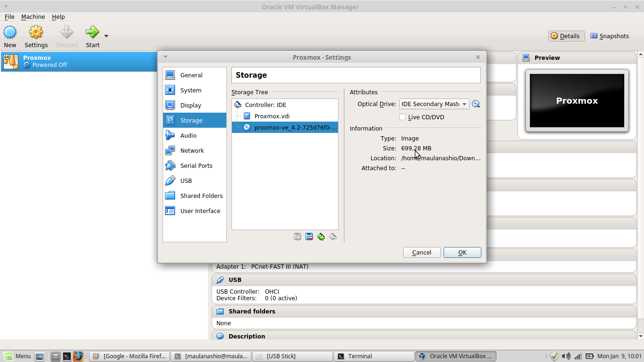Click the choose optical disk file icon
This screenshot has width=644, height=362.
476,104
